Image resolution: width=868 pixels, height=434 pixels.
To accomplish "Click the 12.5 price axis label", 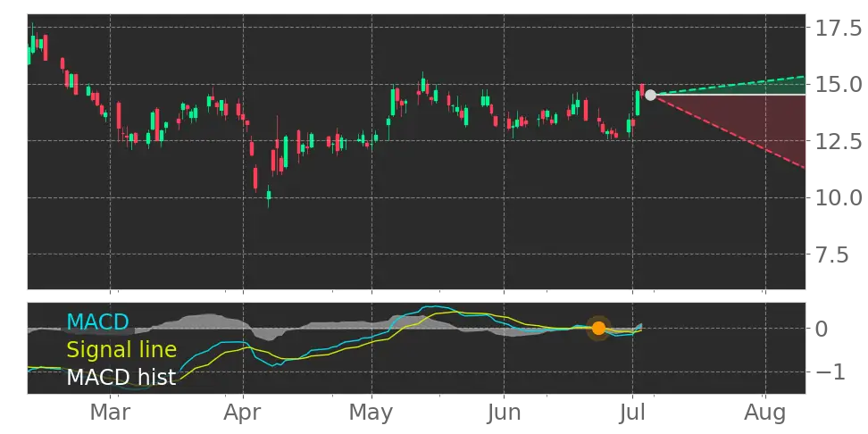I will (x=839, y=141).
